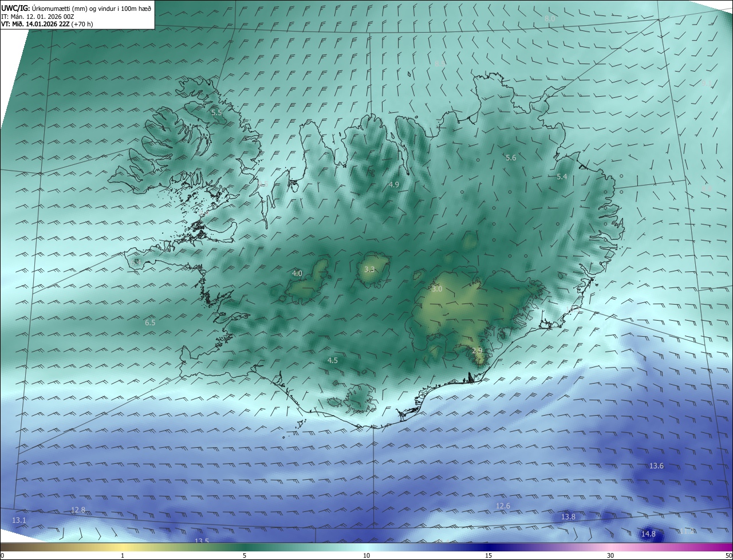
Task: Click the '15' tick on the color scale
Action: [x=488, y=555]
